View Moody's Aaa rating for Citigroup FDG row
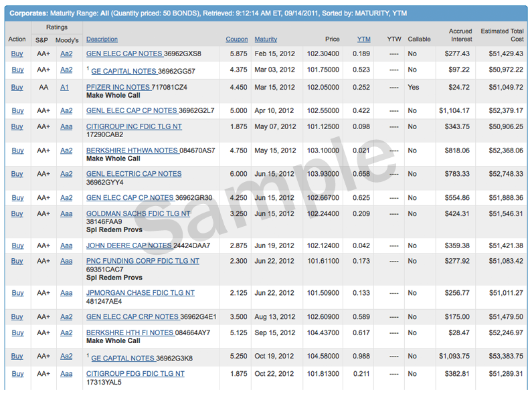 coord(66,373)
